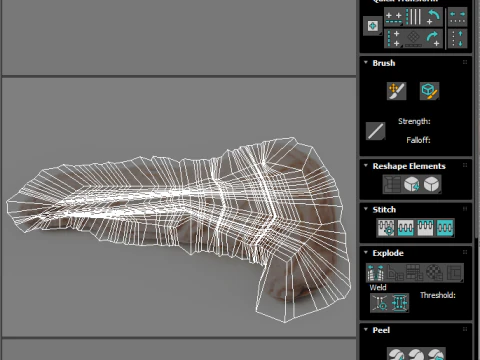Collapse the Peel rollout
This screenshot has height=360, width=480.
coord(366,330)
